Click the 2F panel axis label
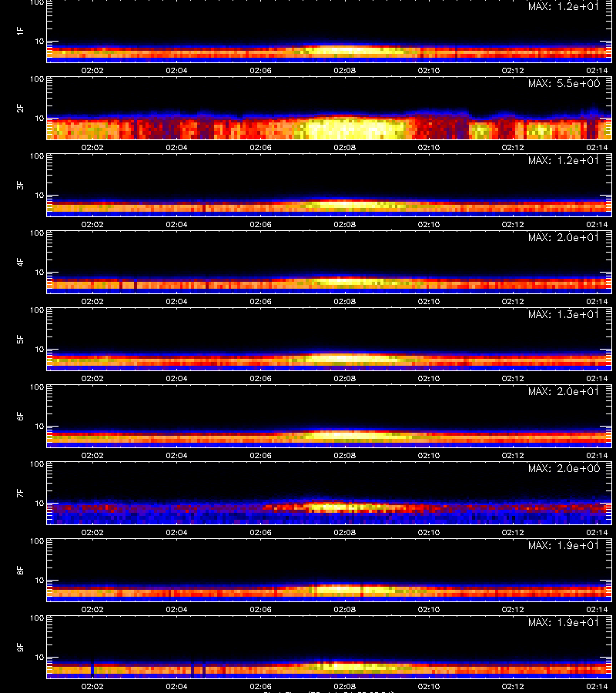 click(20, 109)
